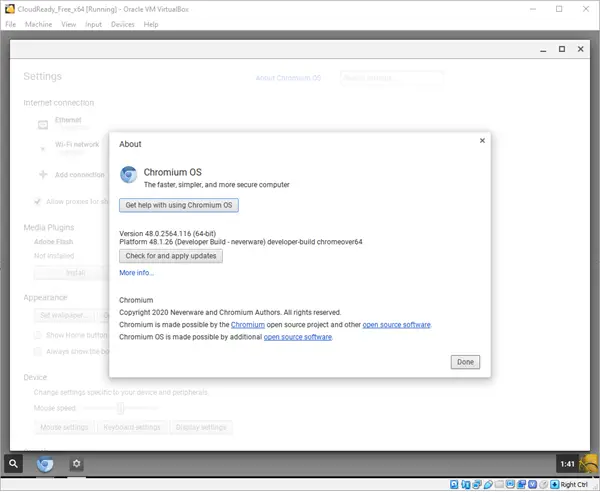This screenshot has height=492, width=600.
Task: Click 'The faster, simpler, and more secure computer'
Action: 217,185
